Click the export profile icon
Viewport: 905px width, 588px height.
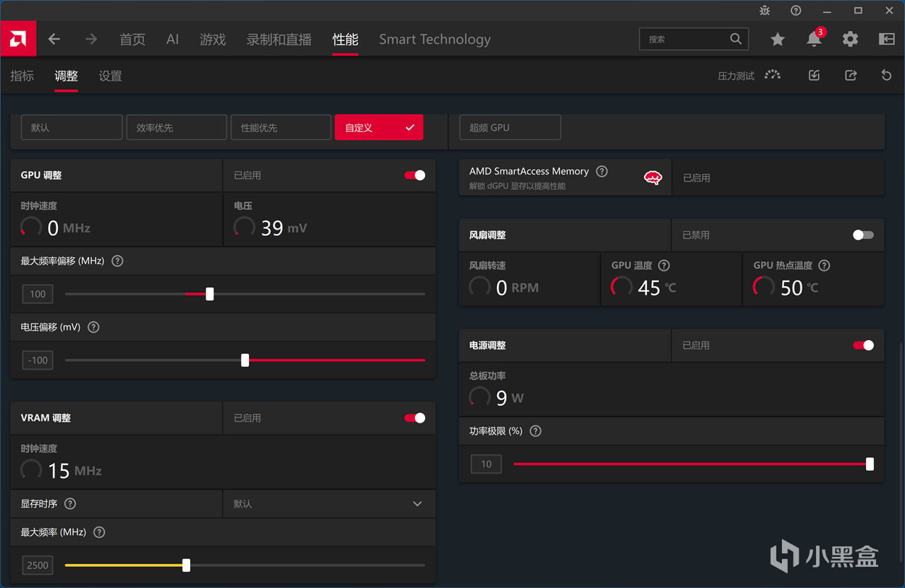pos(851,76)
